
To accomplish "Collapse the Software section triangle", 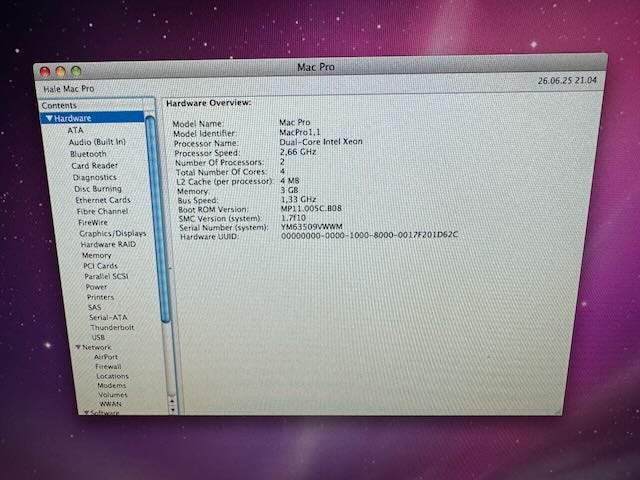I will click(87, 412).
